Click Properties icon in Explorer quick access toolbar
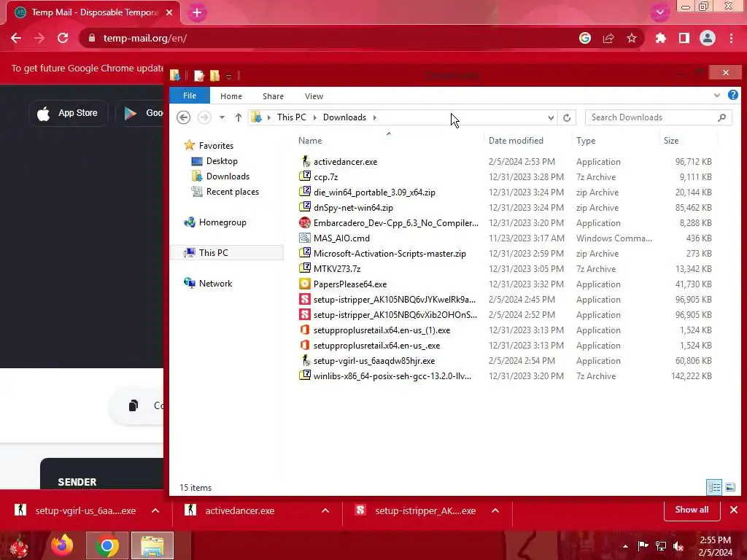747x560 pixels. point(199,75)
